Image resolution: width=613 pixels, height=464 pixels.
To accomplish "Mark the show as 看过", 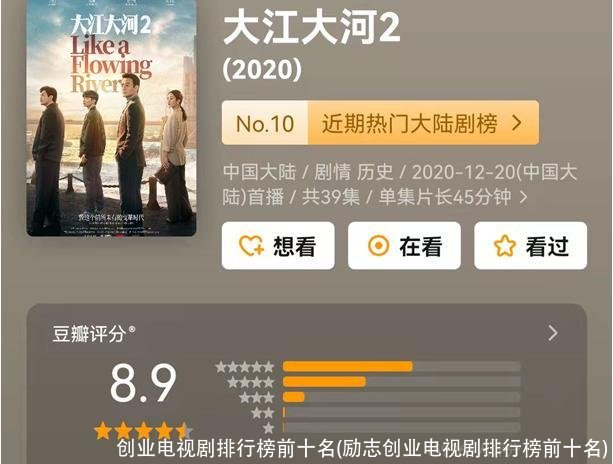I will [x=531, y=246].
